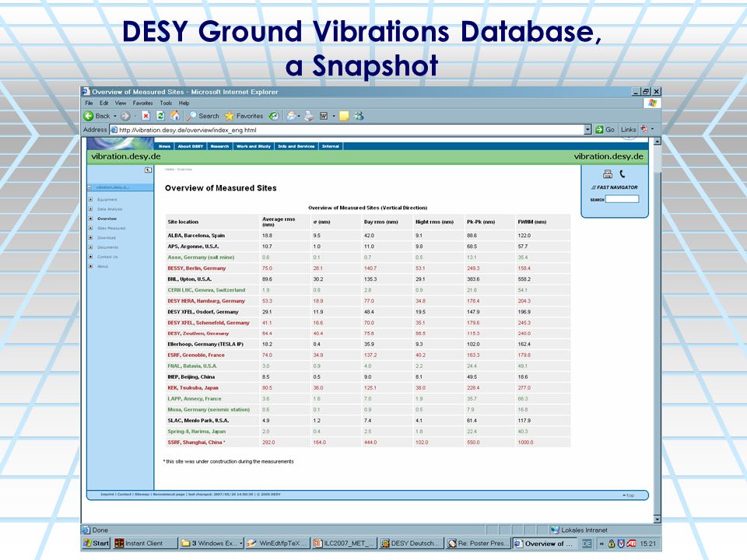
Task: Jump to top via the footer top link
Action: (629, 495)
